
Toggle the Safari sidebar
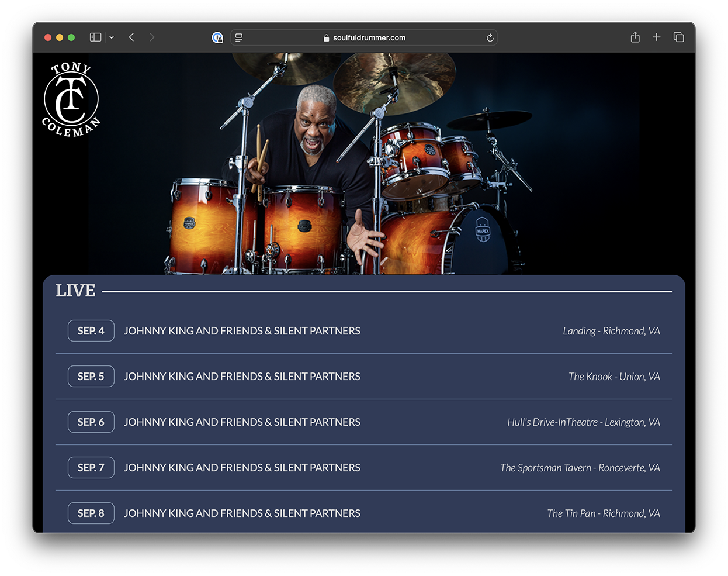click(x=95, y=37)
